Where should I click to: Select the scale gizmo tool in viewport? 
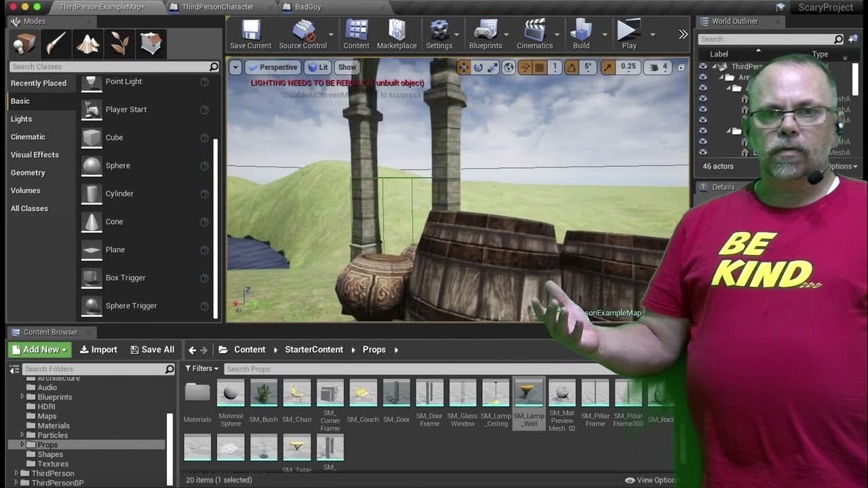click(492, 67)
